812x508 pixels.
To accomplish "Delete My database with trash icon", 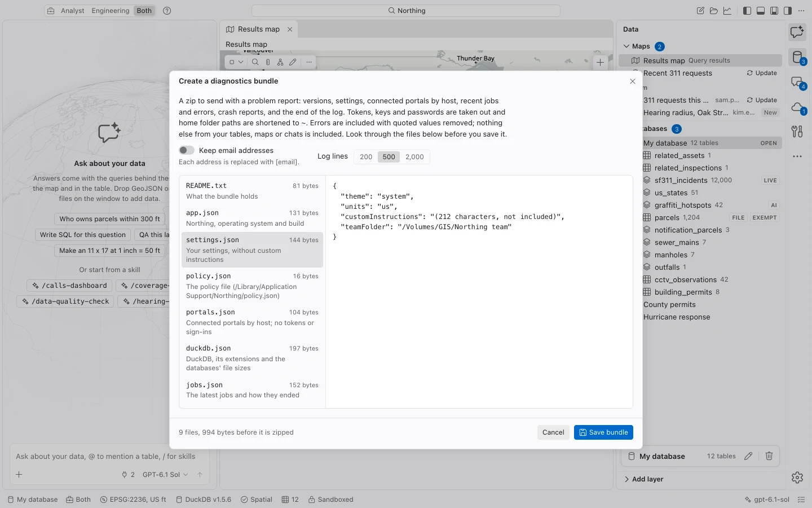I will point(769,456).
